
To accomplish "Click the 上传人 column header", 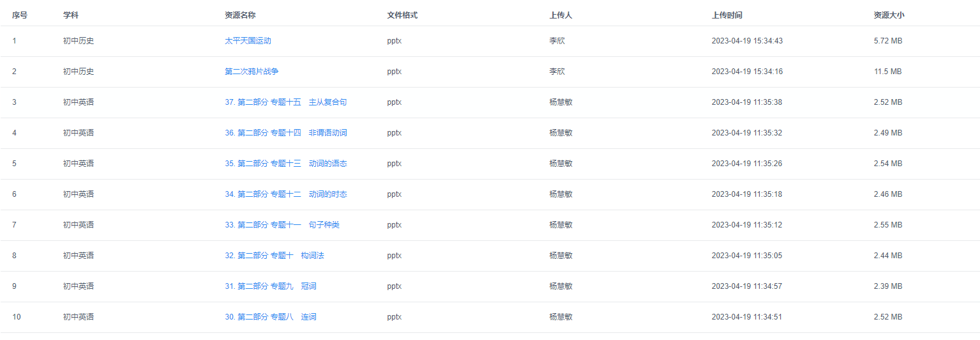I will click(x=561, y=15).
